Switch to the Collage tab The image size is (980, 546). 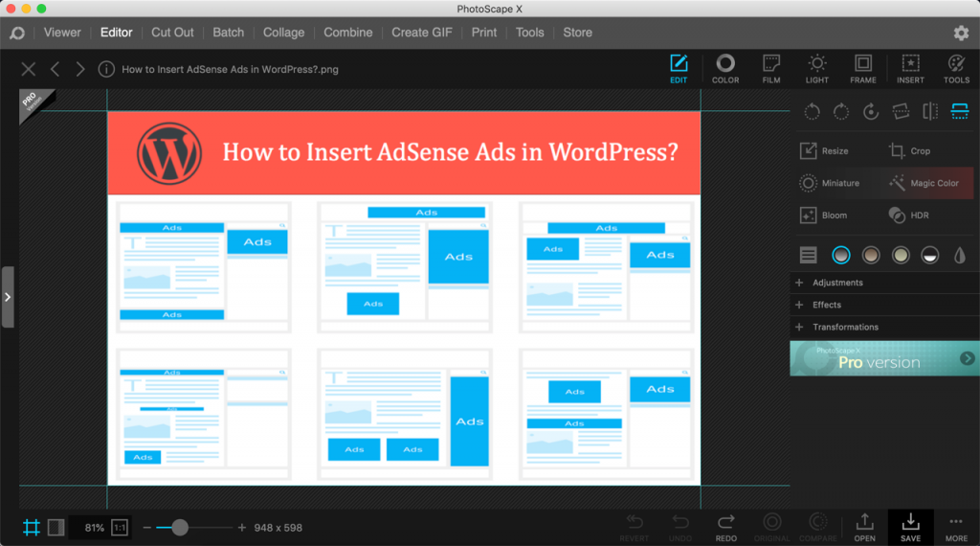coord(283,33)
